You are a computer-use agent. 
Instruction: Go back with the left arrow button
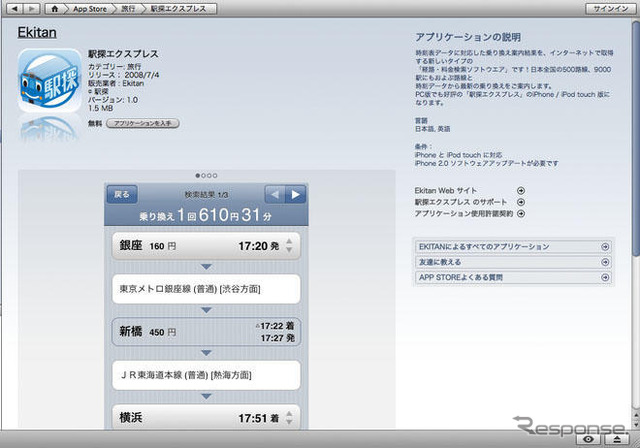[x=15, y=9]
